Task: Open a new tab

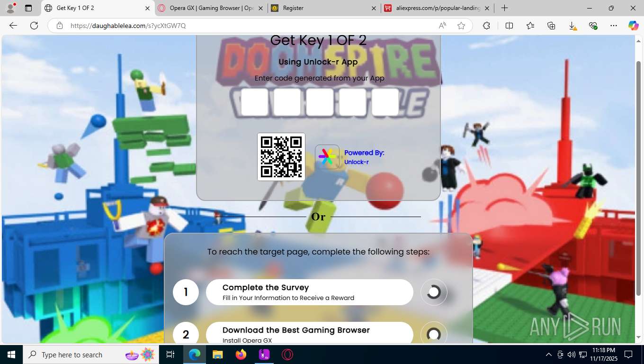Action: tap(505, 8)
